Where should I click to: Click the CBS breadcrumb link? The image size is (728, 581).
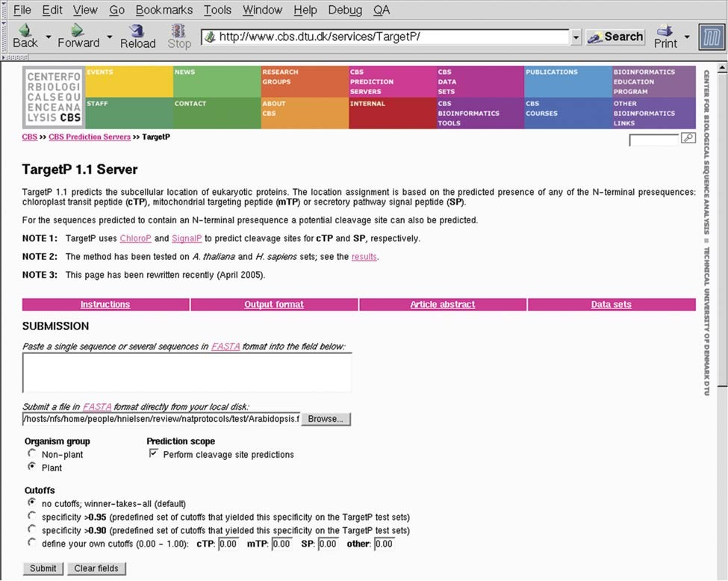[x=30, y=137]
